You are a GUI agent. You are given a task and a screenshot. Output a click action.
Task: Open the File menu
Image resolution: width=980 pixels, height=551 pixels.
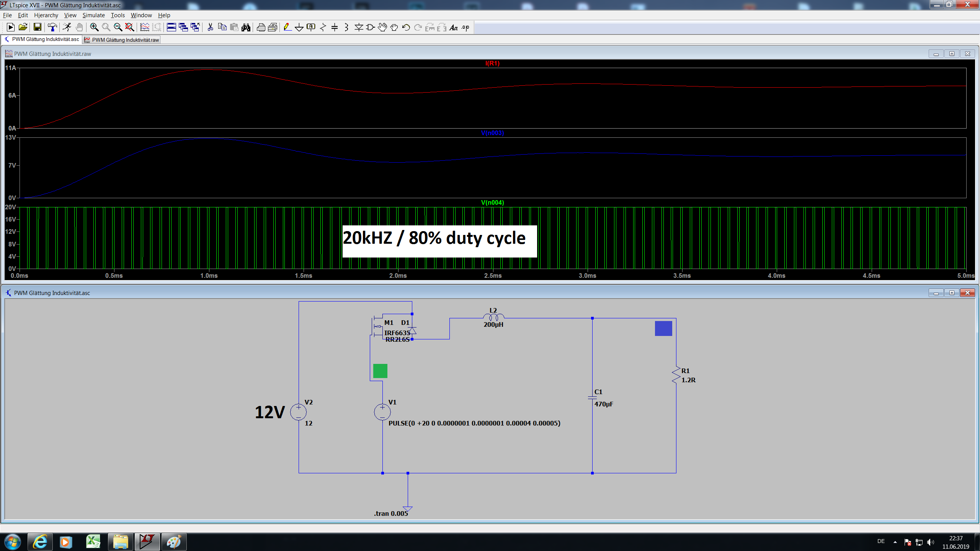pos(7,15)
